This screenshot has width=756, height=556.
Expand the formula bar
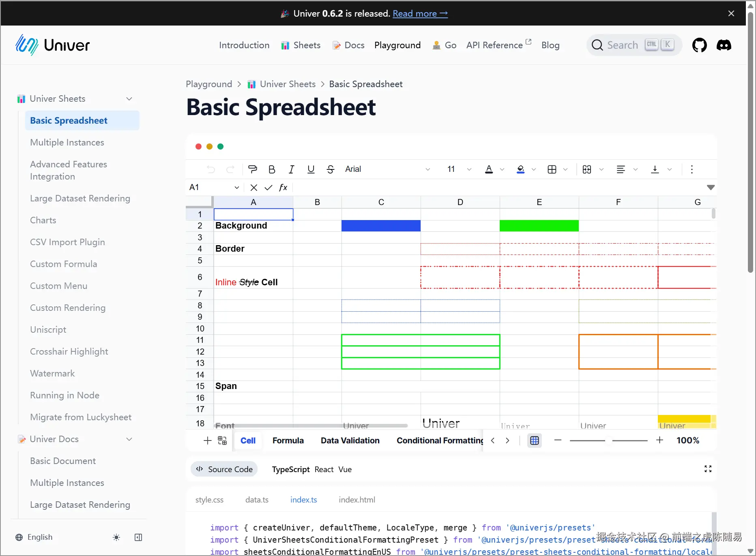(x=711, y=187)
